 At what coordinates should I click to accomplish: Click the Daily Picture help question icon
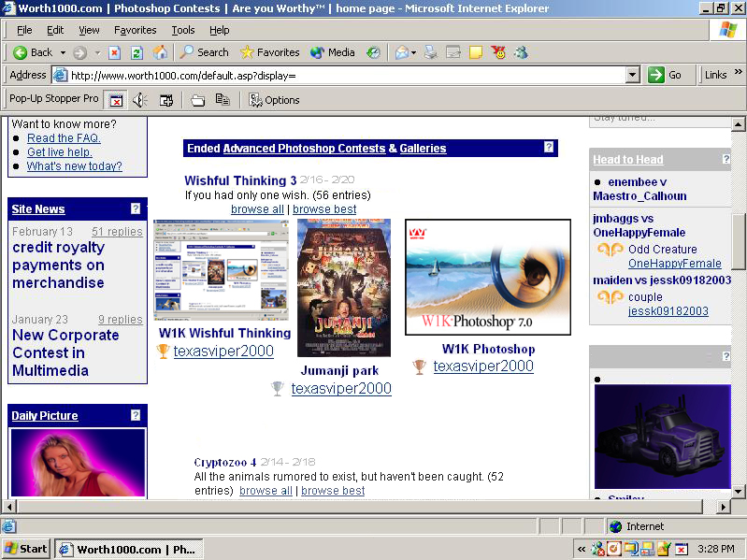click(x=136, y=415)
